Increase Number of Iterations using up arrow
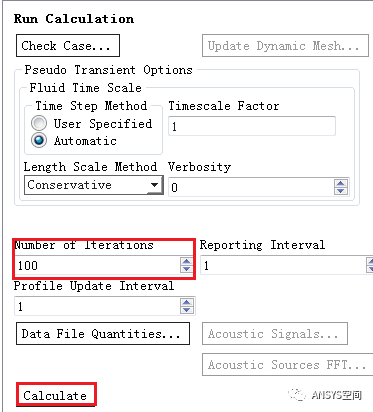This screenshot has height=412, width=373. [x=186, y=261]
